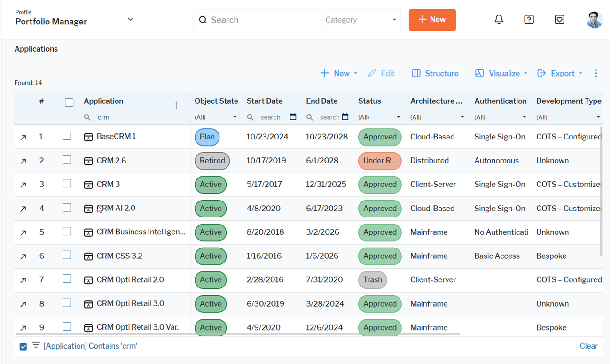This screenshot has height=364, width=611.
Task: Open the Export menu
Action: (x=560, y=73)
